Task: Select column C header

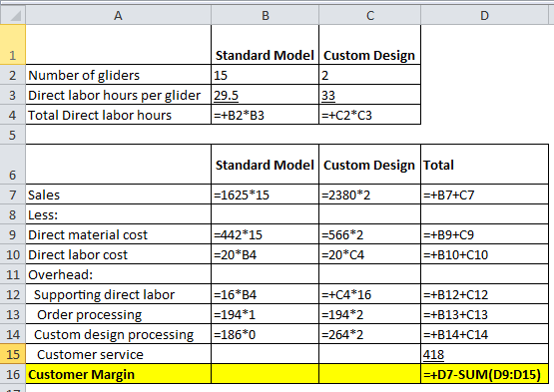Action: pos(370,16)
